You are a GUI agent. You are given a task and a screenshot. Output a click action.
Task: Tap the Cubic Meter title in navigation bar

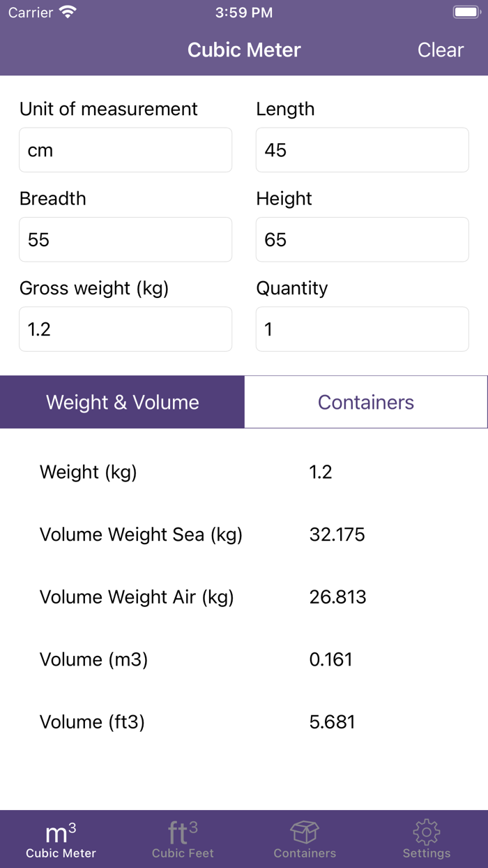point(244,50)
